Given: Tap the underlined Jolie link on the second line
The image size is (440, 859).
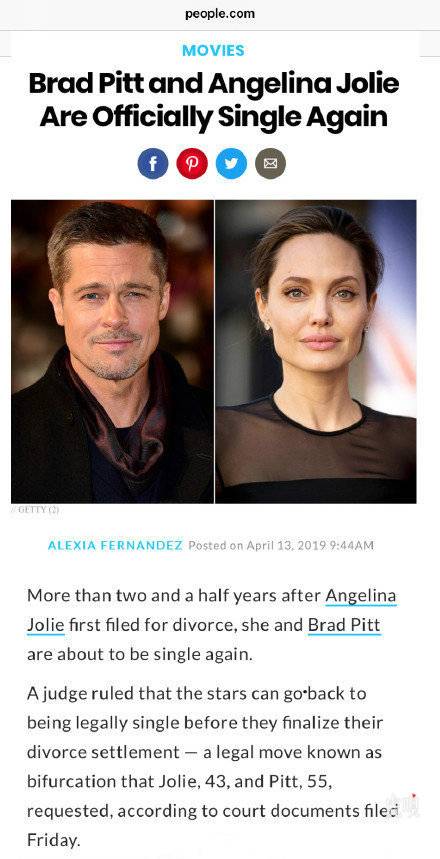Looking at the screenshot, I should (46, 625).
